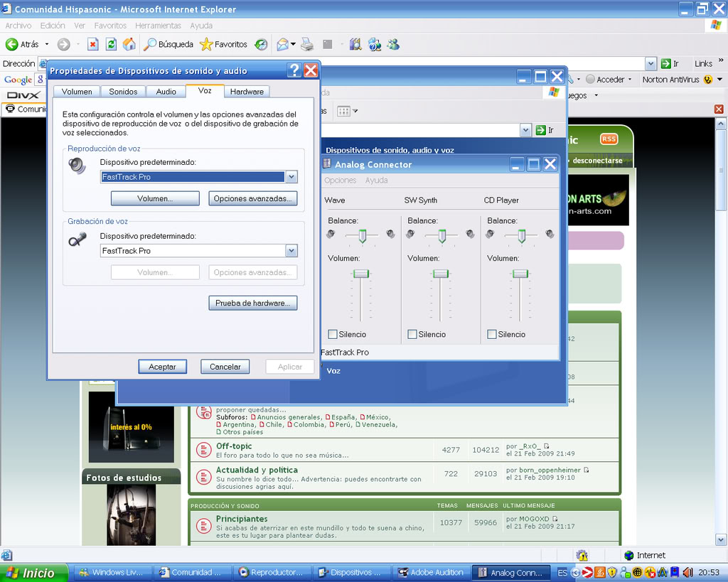The height and width of the screenshot is (582, 728).
Task: Open Opciones menu in Analog Connector
Action: click(x=340, y=180)
